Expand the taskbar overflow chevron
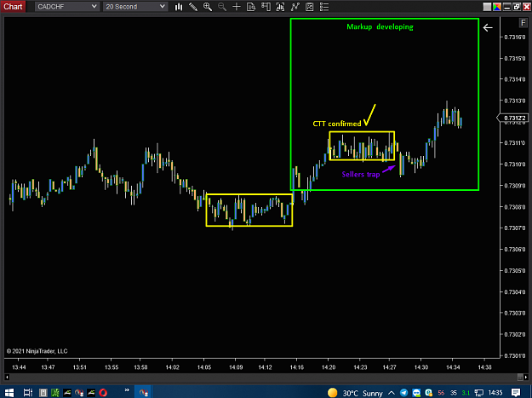 127,390
